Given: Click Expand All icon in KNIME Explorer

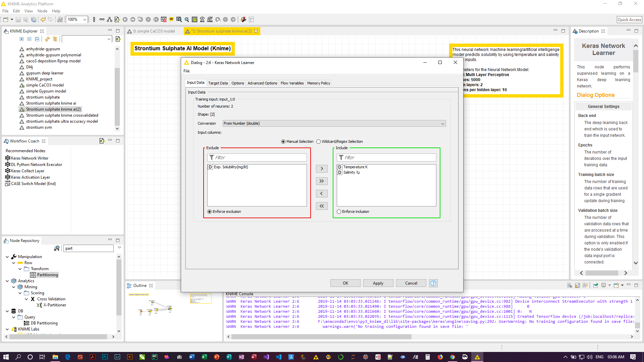Looking at the screenshot, I should [22, 39].
